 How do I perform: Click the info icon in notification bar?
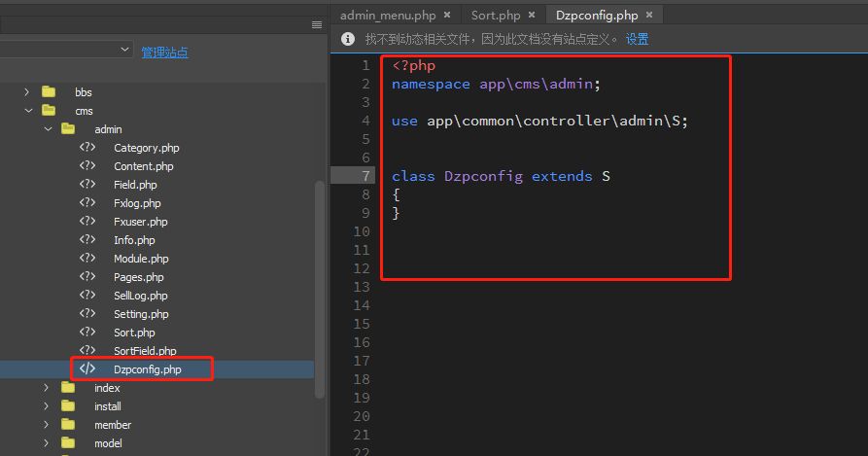click(x=348, y=39)
